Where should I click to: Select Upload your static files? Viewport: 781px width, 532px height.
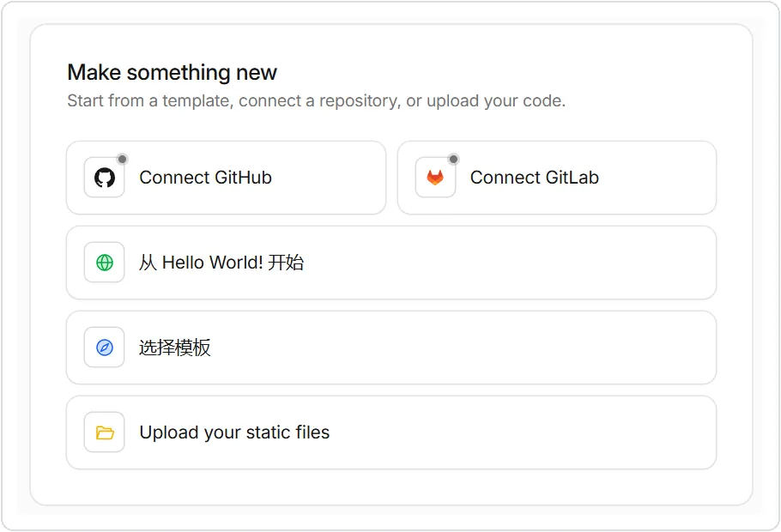pyautogui.click(x=391, y=432)
